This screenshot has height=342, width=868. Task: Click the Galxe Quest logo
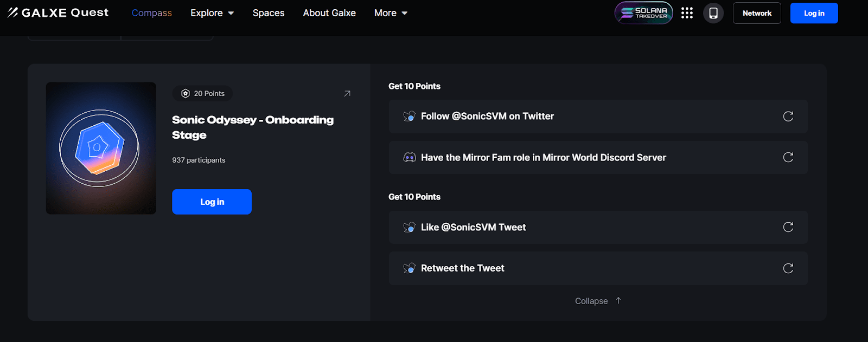(58, 12)
